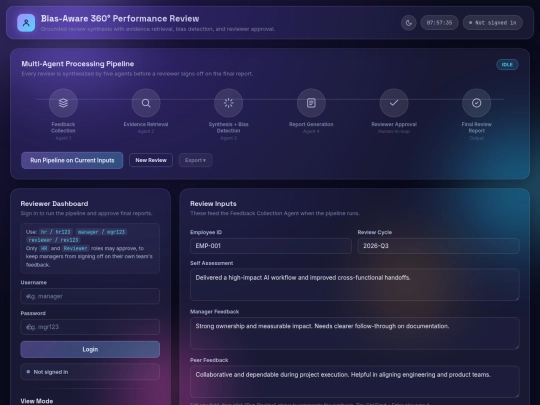Select the Synthesis + Bias Detection icon
This screenshot has height=405, width=540.
pos(228,103)
